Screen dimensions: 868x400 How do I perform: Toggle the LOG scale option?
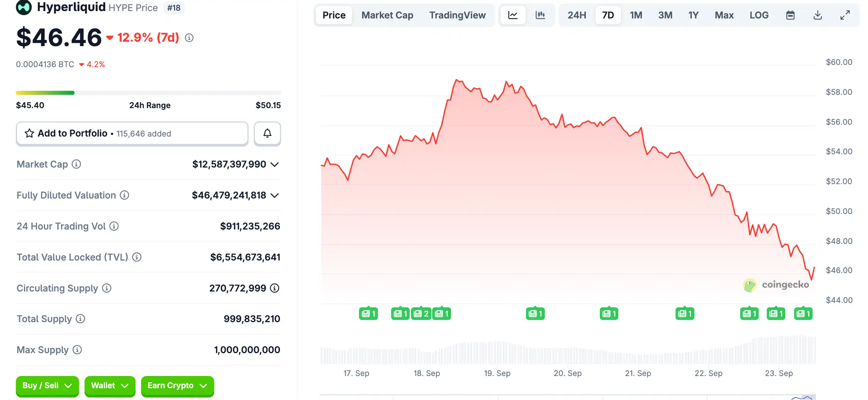[759, 15]
